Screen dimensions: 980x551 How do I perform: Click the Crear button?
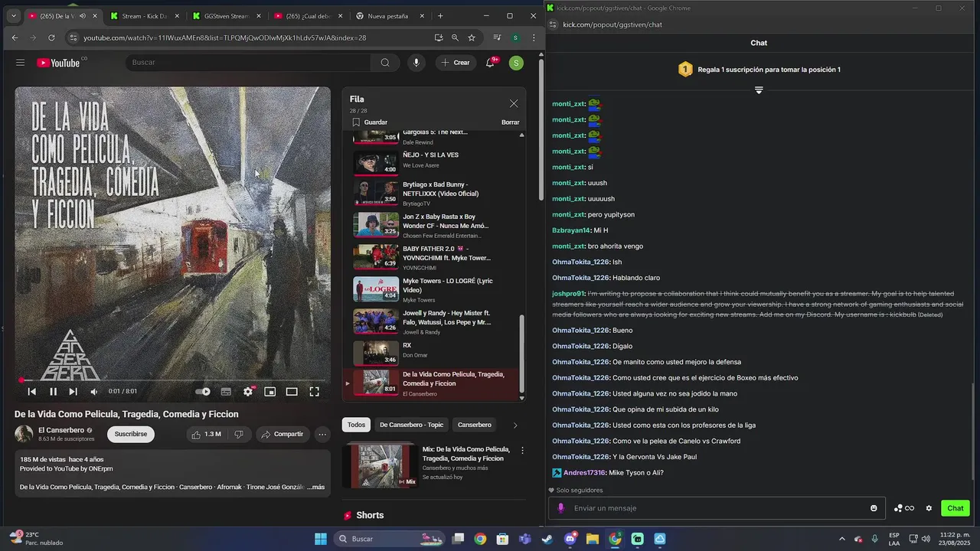[456, 63]
